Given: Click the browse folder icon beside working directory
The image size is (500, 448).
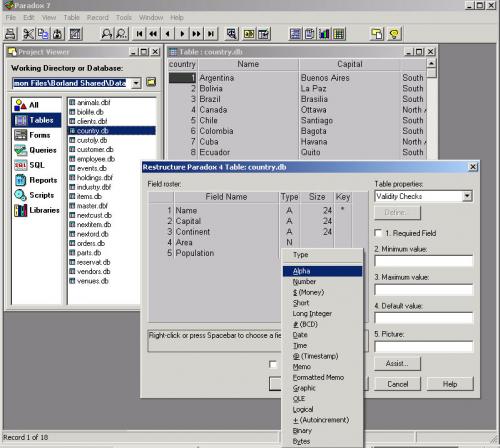Looking at the screenshot, I should tap(151, 82).
